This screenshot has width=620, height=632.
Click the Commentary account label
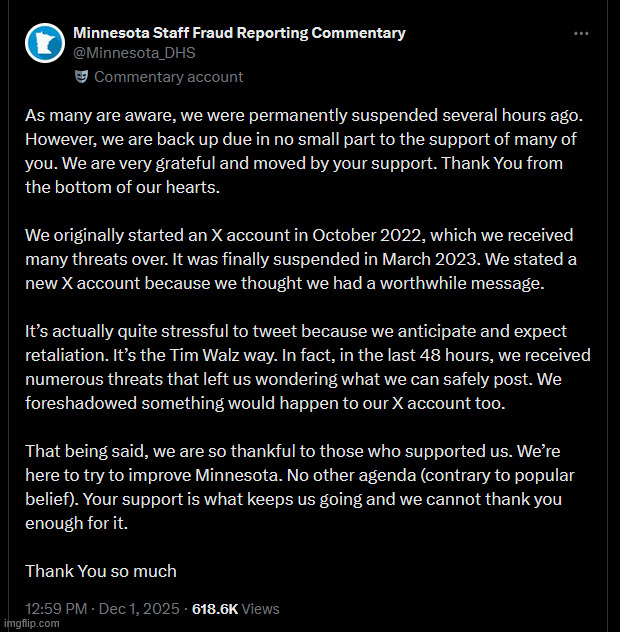click(168, 77)
